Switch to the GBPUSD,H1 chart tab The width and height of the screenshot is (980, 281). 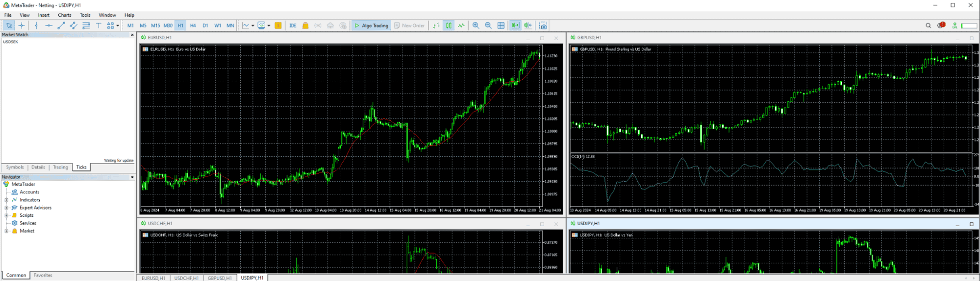pyautogui.click(x=220, y=278)
